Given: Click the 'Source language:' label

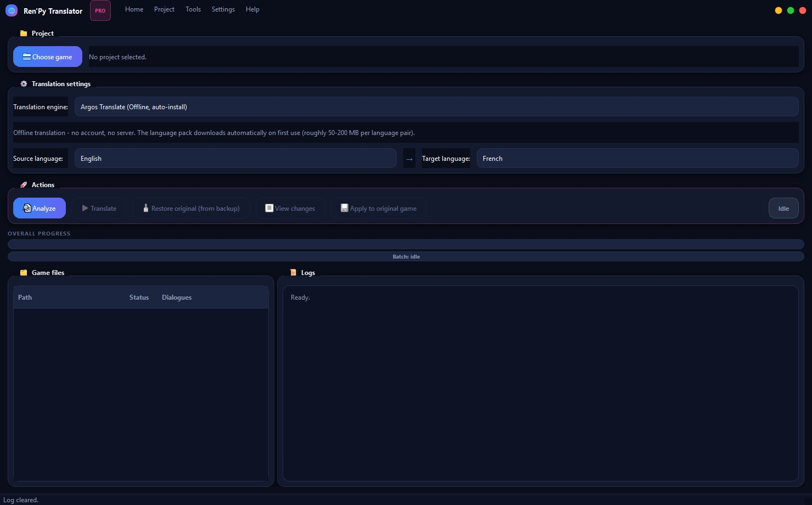Looking at the screenshot, I should pyautogui.click(x=41, y=158).
